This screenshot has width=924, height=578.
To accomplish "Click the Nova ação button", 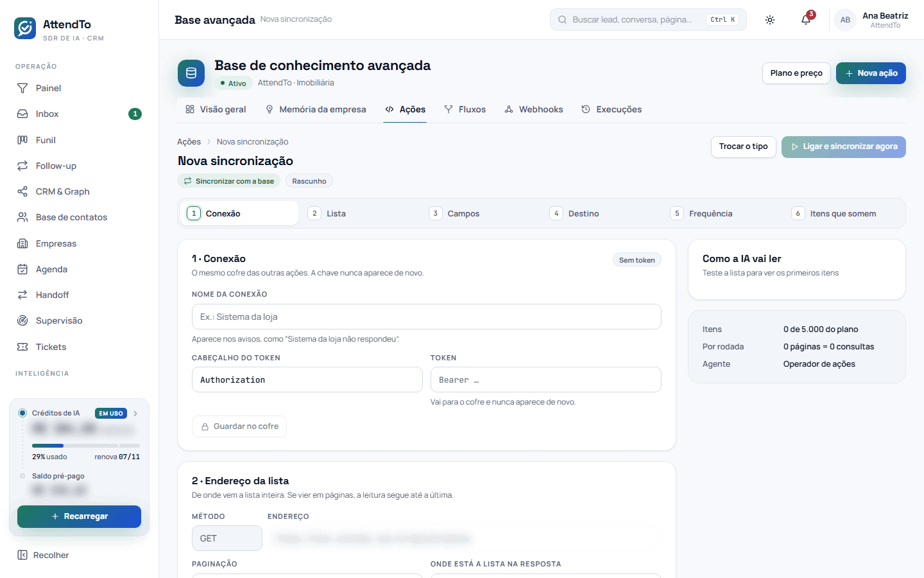I will [x=871, y=73].
